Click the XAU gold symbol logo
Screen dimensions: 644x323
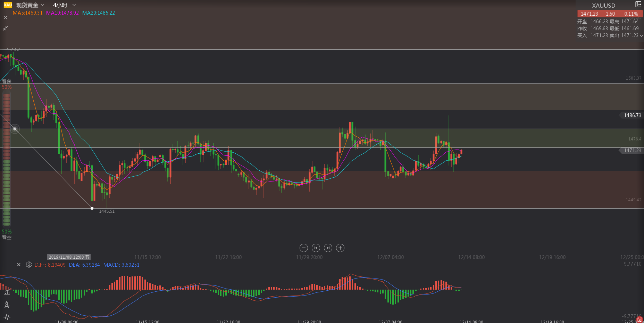click(8, 5)
